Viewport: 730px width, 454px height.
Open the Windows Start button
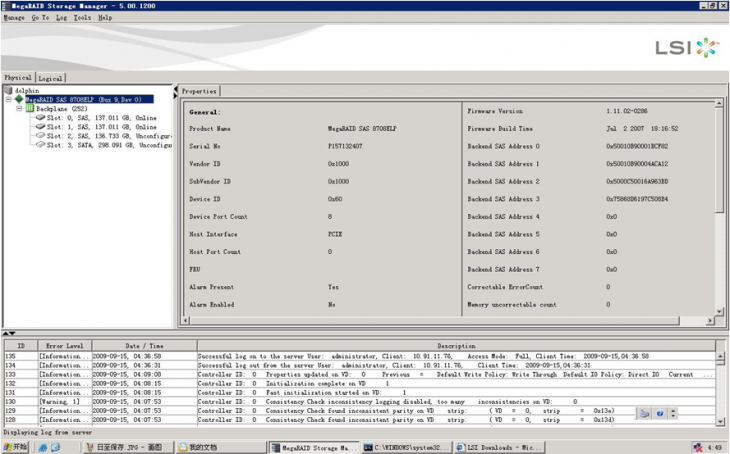pyautogui.click(x=16, y=447)
